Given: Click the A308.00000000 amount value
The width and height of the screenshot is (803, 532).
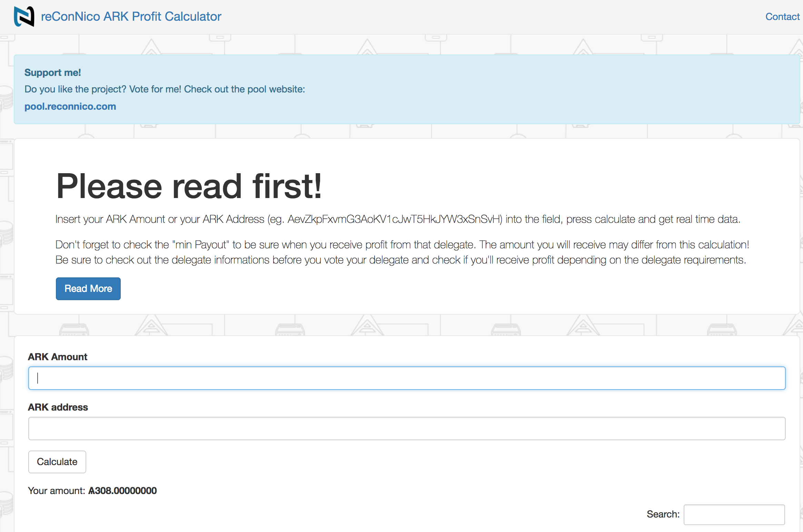Looking at the screenshot, I should pyautogui.click(x=122, y=491).
